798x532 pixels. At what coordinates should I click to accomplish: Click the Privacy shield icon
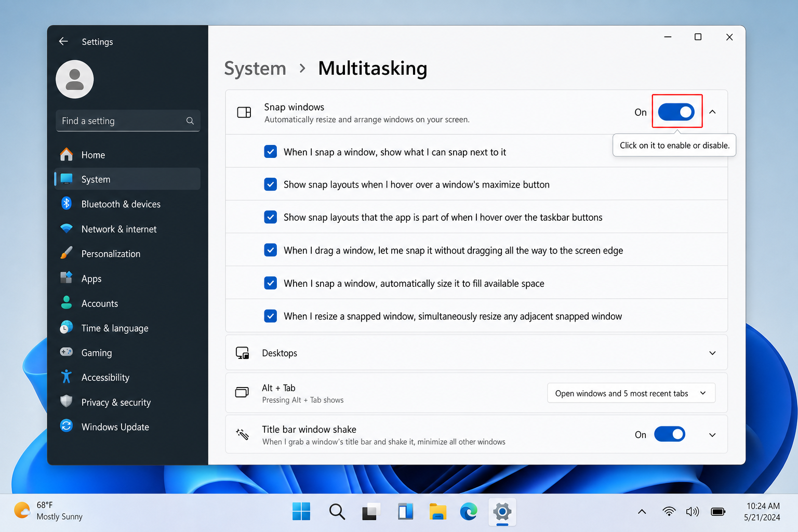pos(66,402)
